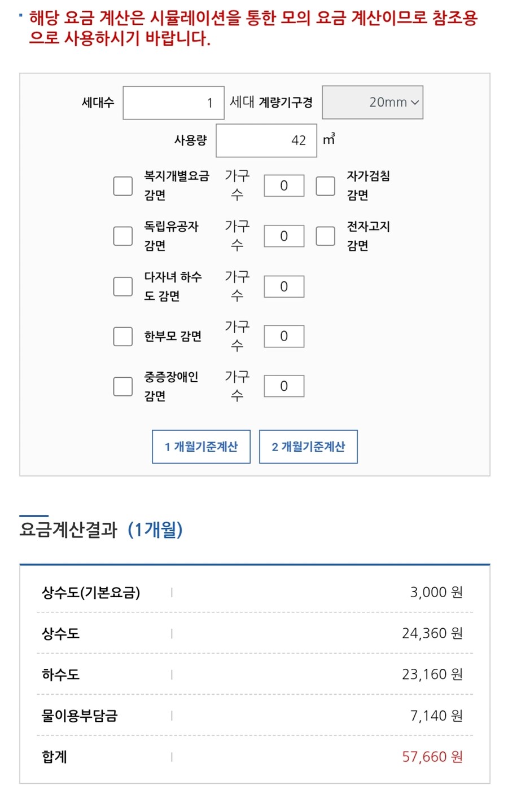
Task: Click 가구수 field for 중증장애인 감면
Action: pyautogui.click(x=284, y=386)
